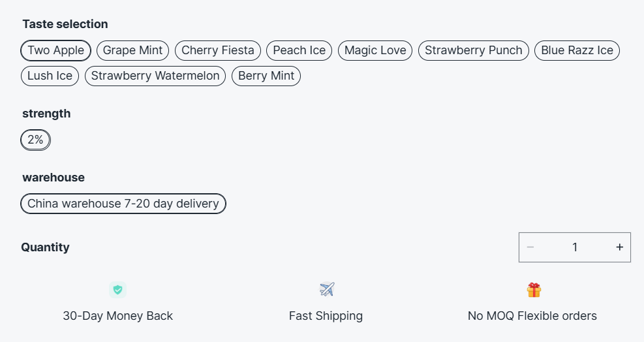The height and width of the screenshot is (342, 644).
Task: Choose the Magic Love taste
Action: click(375, 50)
